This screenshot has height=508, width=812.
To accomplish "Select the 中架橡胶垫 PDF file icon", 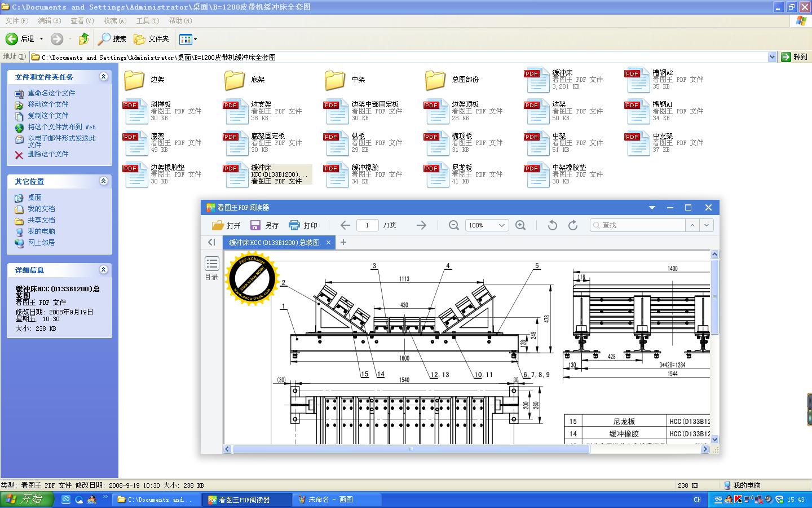I will click(537, 175).
